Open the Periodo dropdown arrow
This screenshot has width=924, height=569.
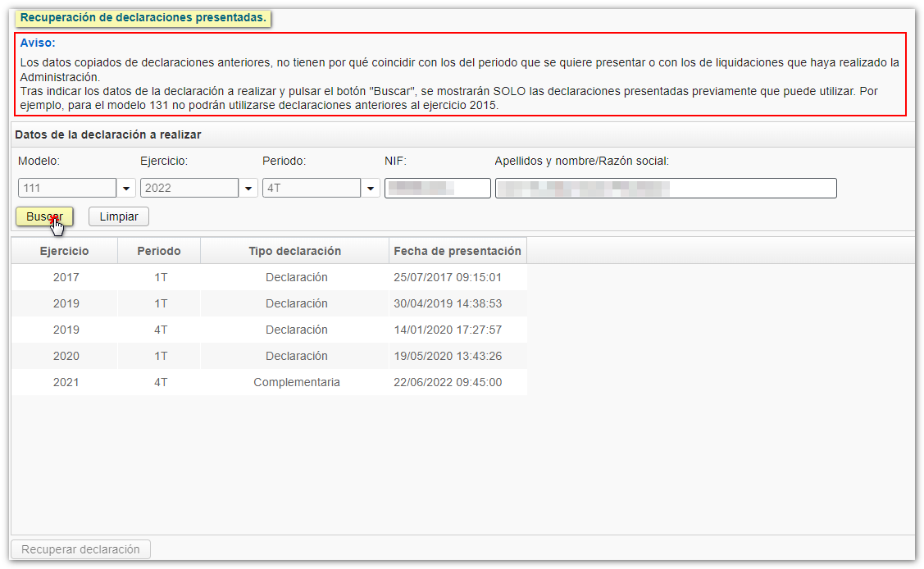pyautogui.click(x=371, y=189)
